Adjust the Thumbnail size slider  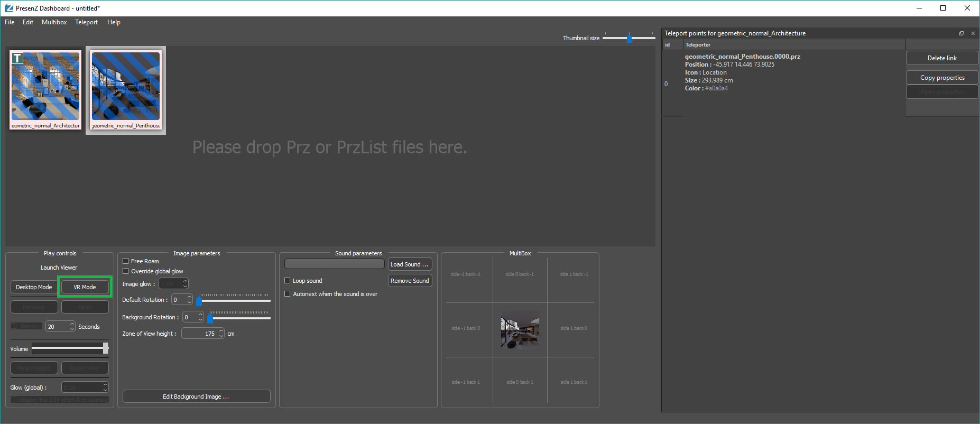tap(629, 38)
